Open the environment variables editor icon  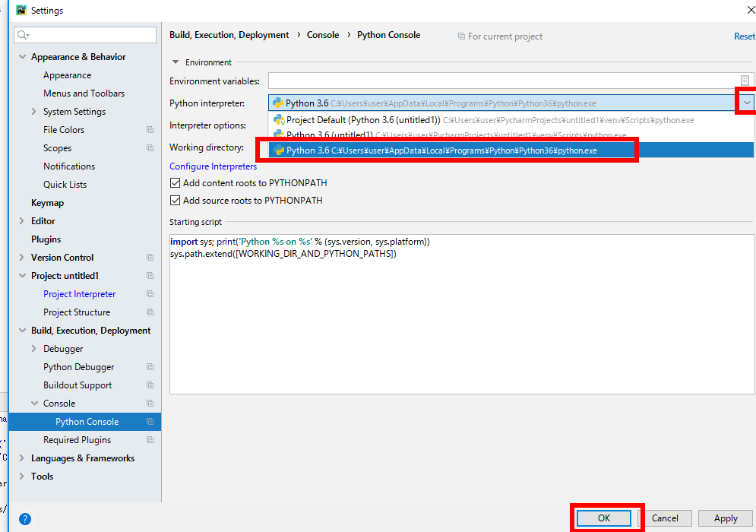(745, 81)
